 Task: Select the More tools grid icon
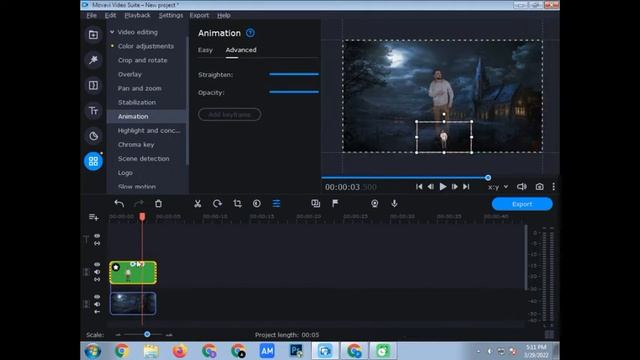point(93,161)
